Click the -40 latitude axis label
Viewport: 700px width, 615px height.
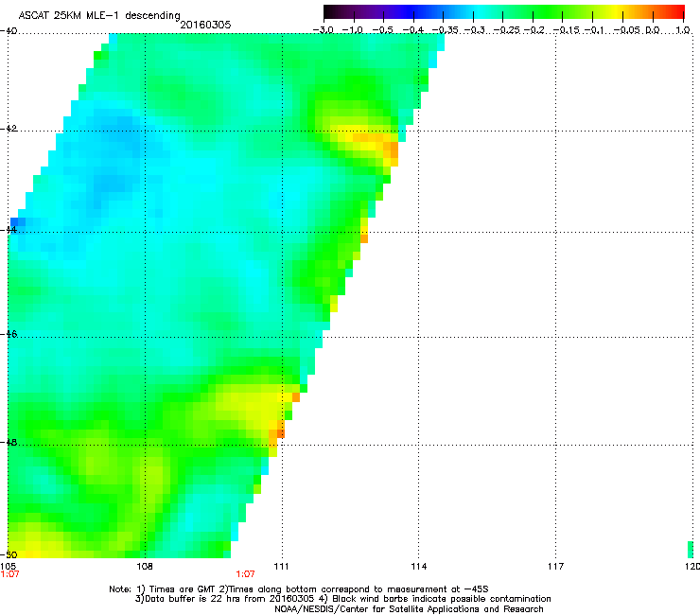pos(9,31)
